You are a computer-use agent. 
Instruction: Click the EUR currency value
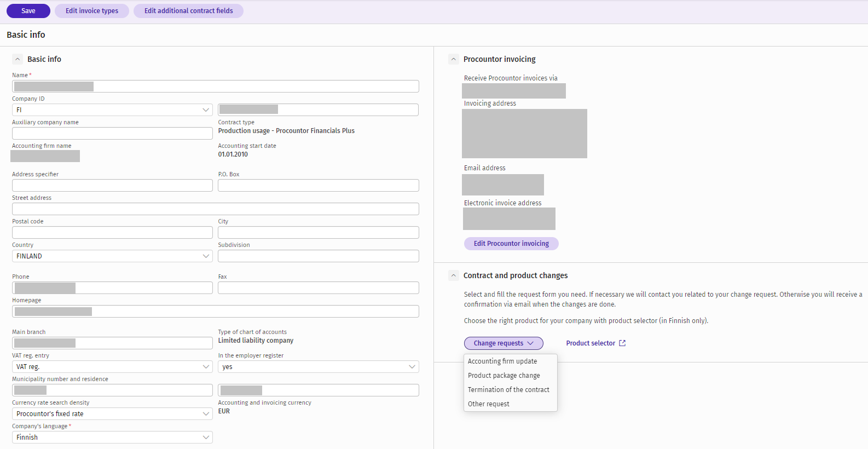tap(224, 411)
